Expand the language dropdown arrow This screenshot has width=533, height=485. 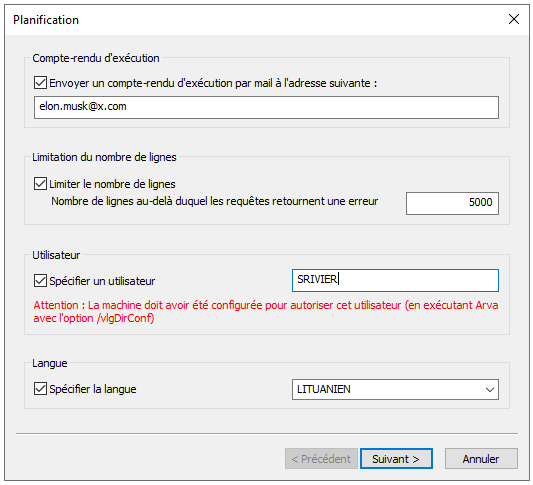(x=489, y=389)
